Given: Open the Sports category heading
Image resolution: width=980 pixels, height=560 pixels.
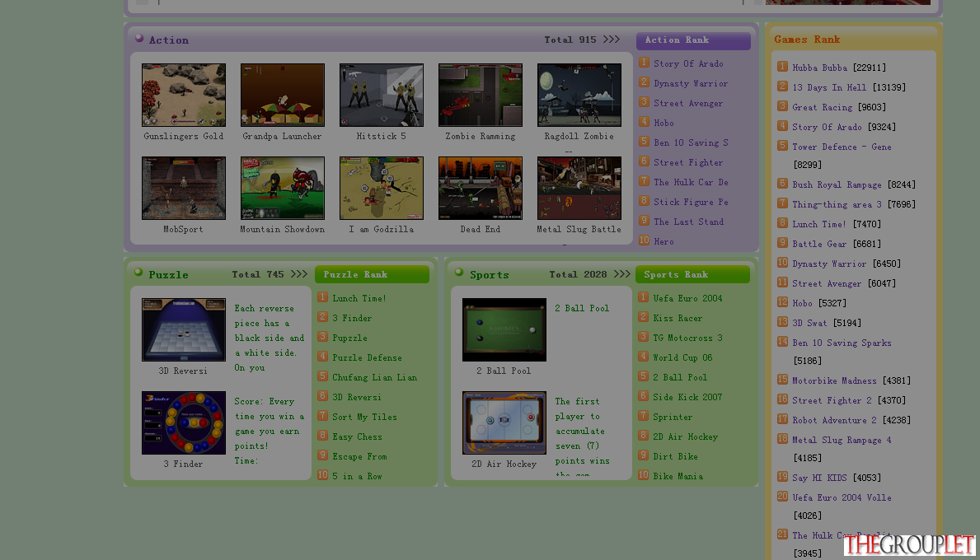Looking at the screenshot, I should [x=490, y=275].
